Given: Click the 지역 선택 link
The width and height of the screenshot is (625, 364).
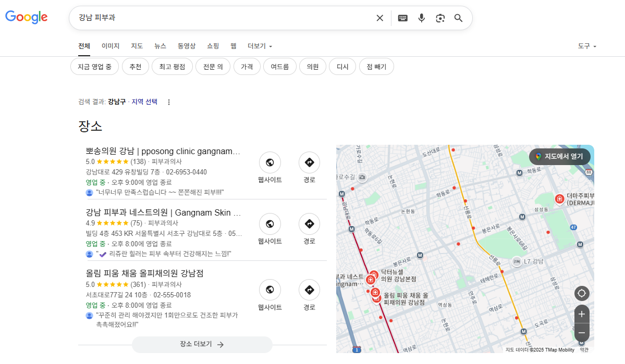Looking at the screenshot, I should tap(144, 102).
